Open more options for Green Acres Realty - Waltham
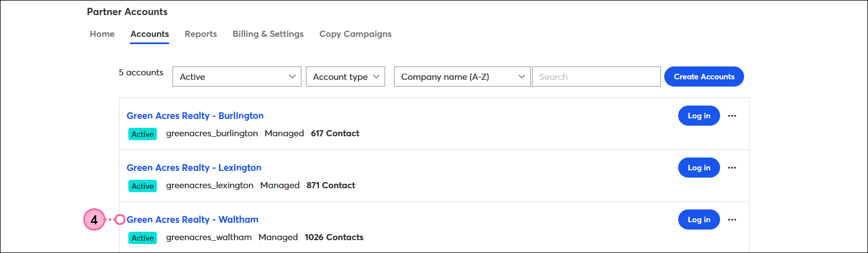868x253 pixels. [x=732, y=219]
